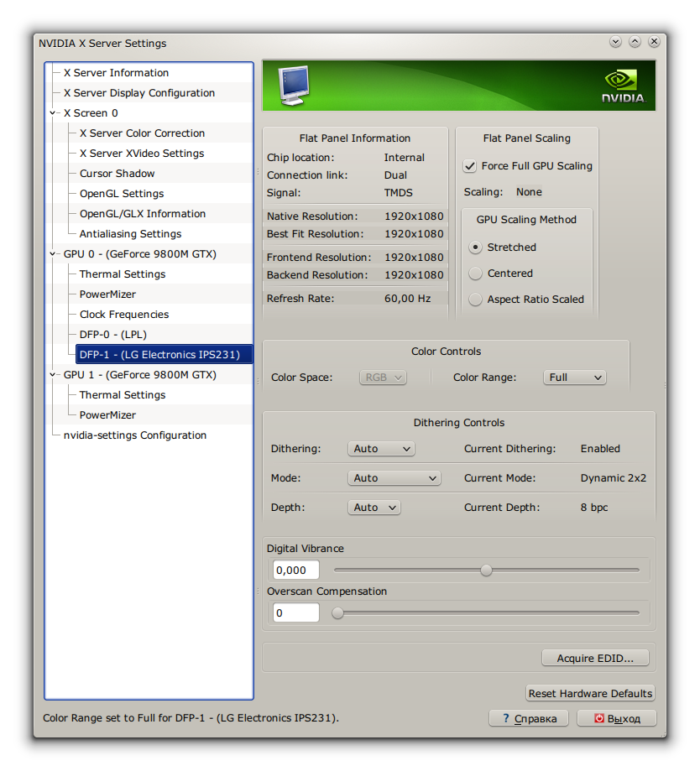Screen dimensions: 700x771
Task: Collapse the GPU 0 GeForce 9800M GTX node
Action: coord(53,254)
